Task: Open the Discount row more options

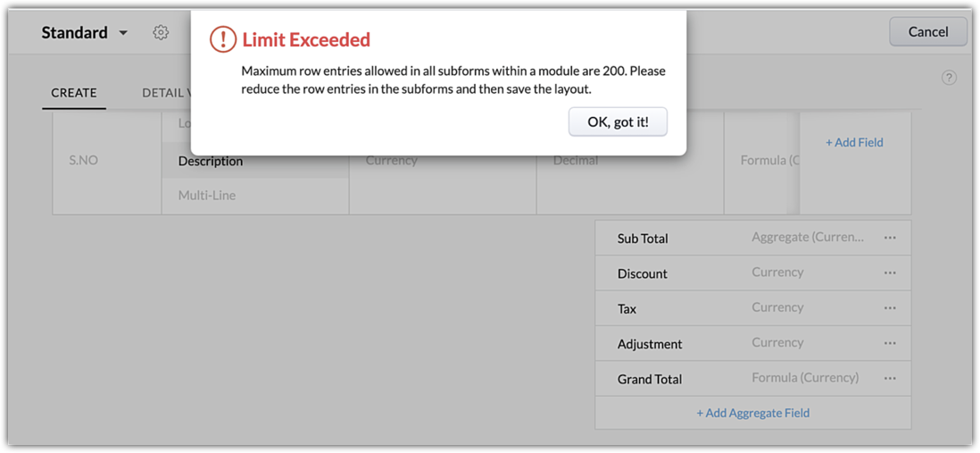Action: point(890,273)
